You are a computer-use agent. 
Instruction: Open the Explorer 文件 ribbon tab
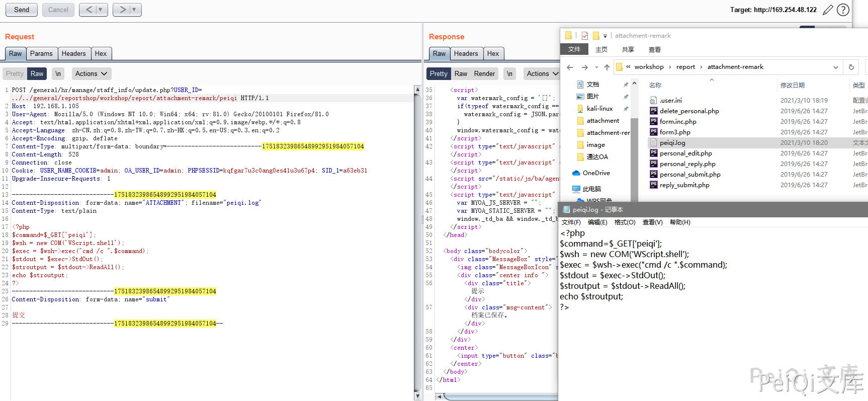tap(574, 49)
